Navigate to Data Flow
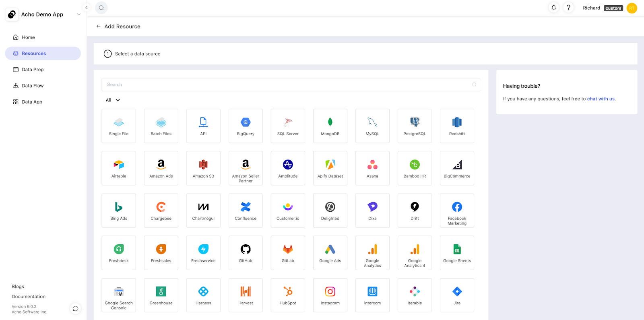 [43, 86]
